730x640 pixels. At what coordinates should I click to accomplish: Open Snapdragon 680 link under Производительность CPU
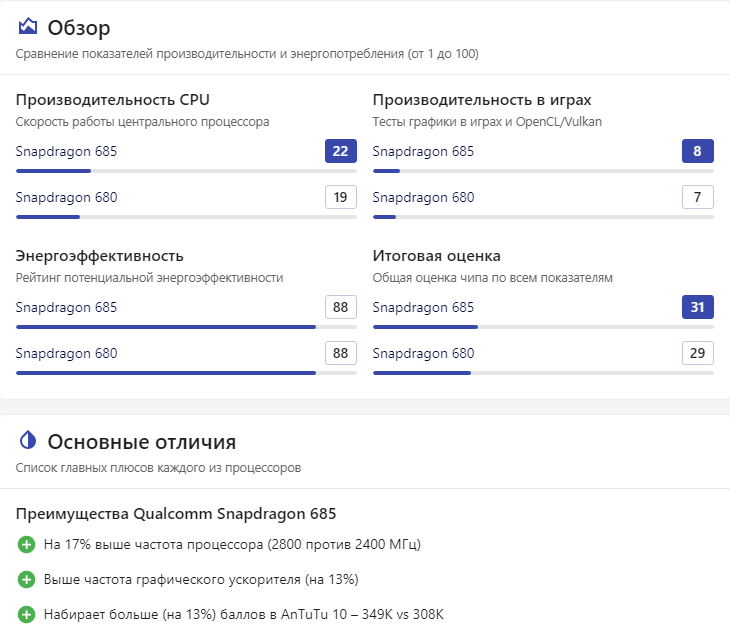(x=67, y=197)
